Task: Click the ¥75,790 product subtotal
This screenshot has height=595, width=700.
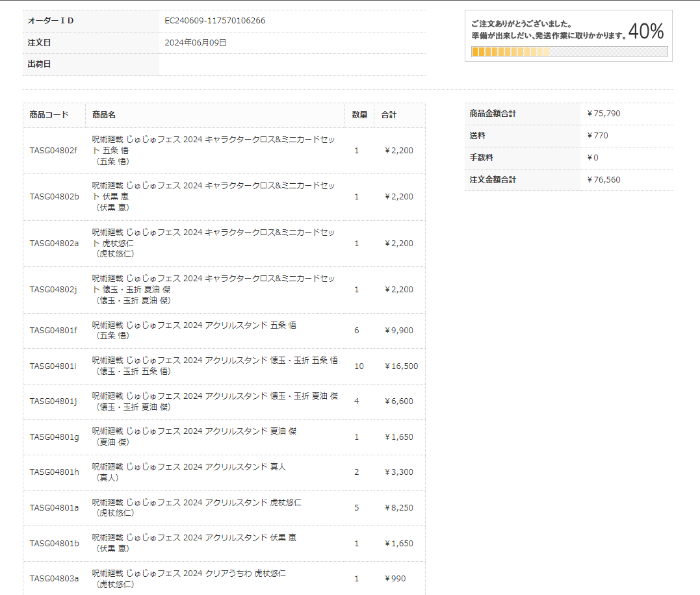Action: click(x=604, y=114)
